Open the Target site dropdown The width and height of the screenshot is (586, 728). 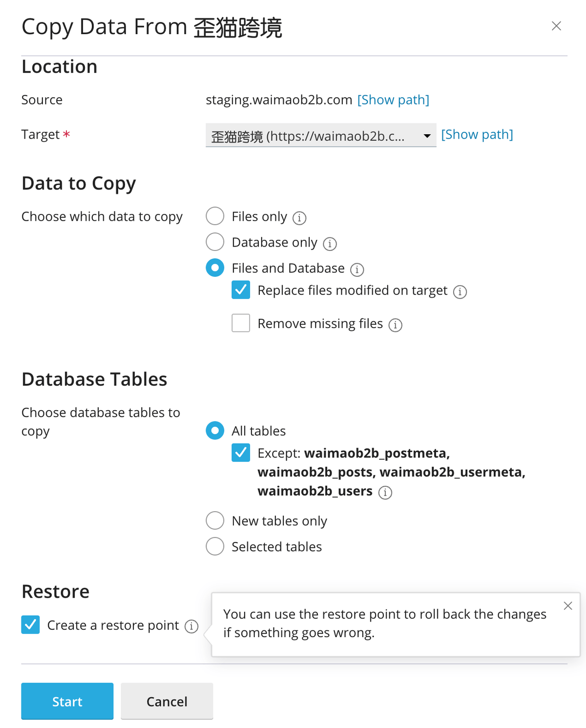[x=426, y=136]
